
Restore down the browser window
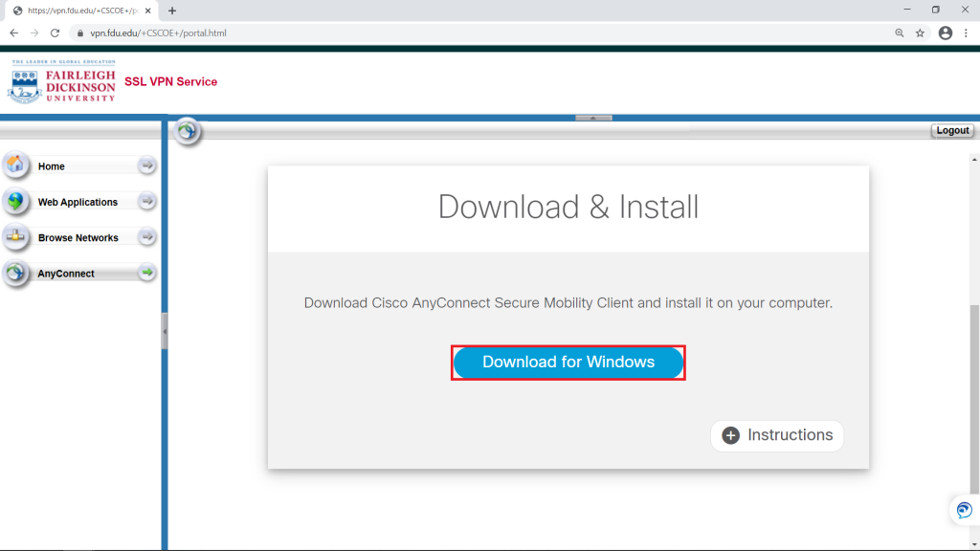coord(936,10)
